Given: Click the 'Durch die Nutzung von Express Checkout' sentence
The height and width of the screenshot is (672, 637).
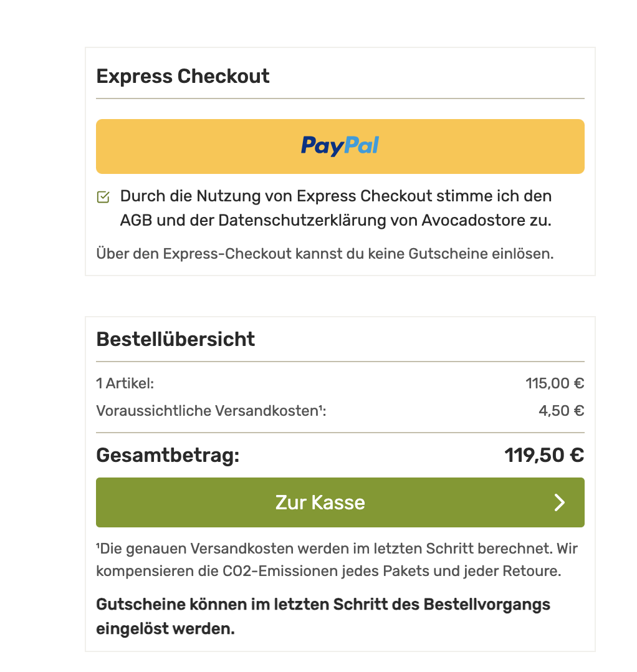Looking at the screenshot, I should tap(336, 208).
